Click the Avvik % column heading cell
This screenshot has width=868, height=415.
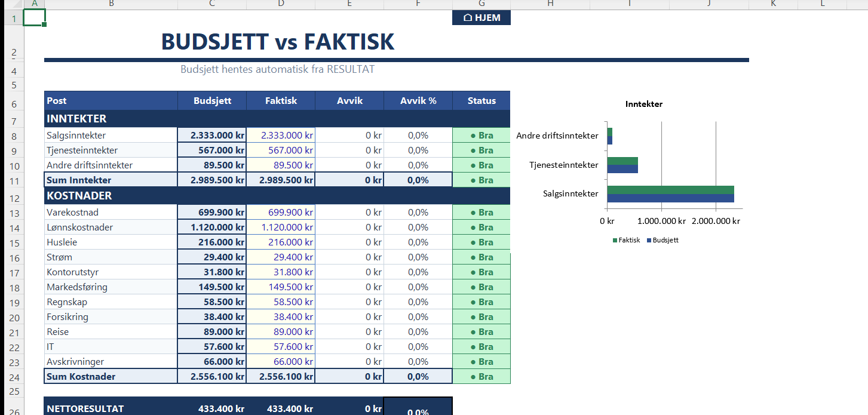point(418,100)
